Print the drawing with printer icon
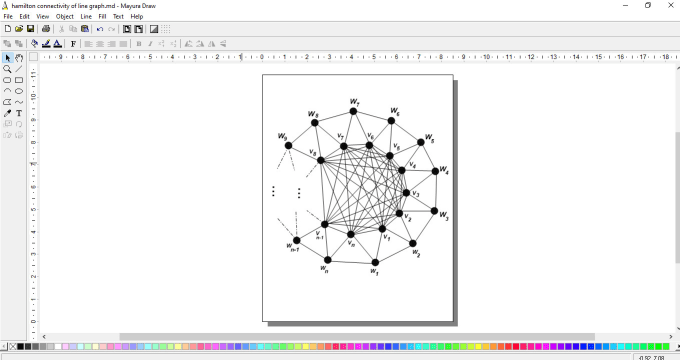This screenshot has height=360, width=680. click(46, 29)
